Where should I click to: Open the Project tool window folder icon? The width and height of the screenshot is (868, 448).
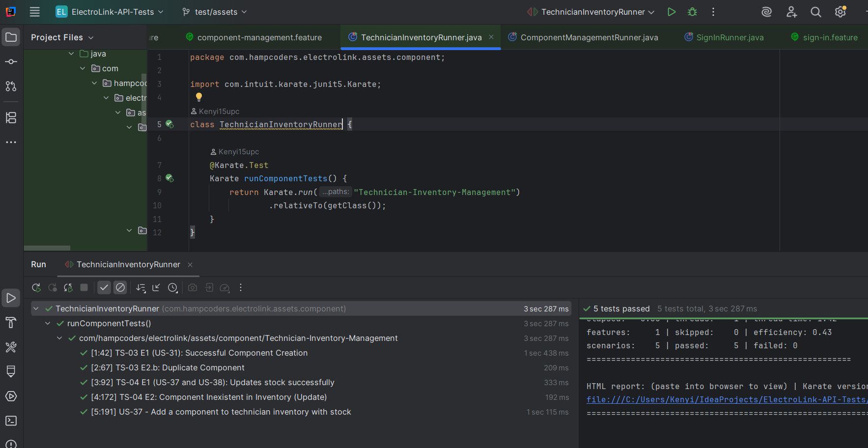point(11,37)
